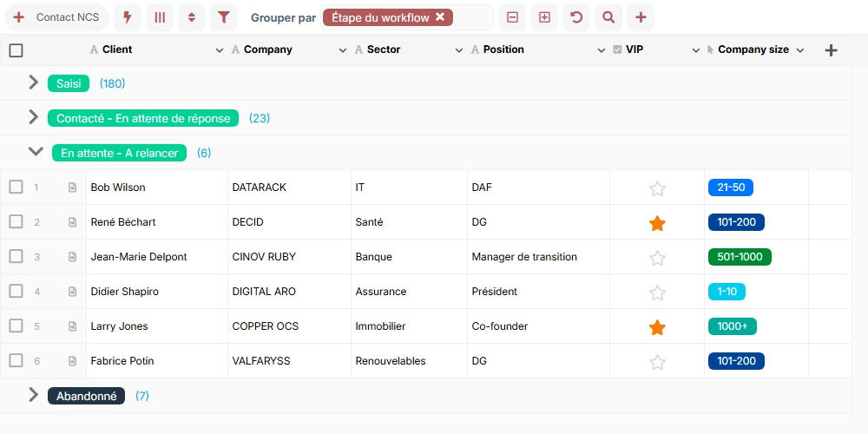Open Sector column dropdown arrow
Image resolution: width=868 pixels, height=434 pixels.
459,50
